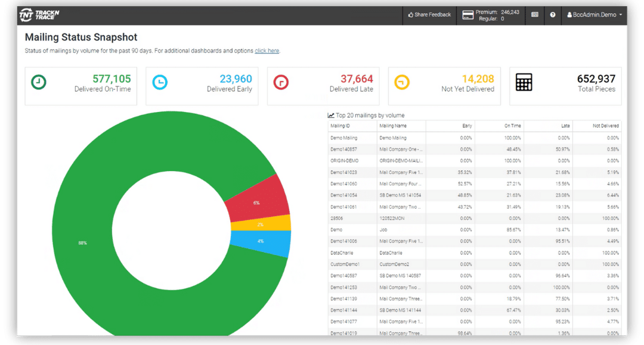Click the 6% red slice of the donut chart
The image size is (644, 345).
pyautogui.click(x=256, y=203)
